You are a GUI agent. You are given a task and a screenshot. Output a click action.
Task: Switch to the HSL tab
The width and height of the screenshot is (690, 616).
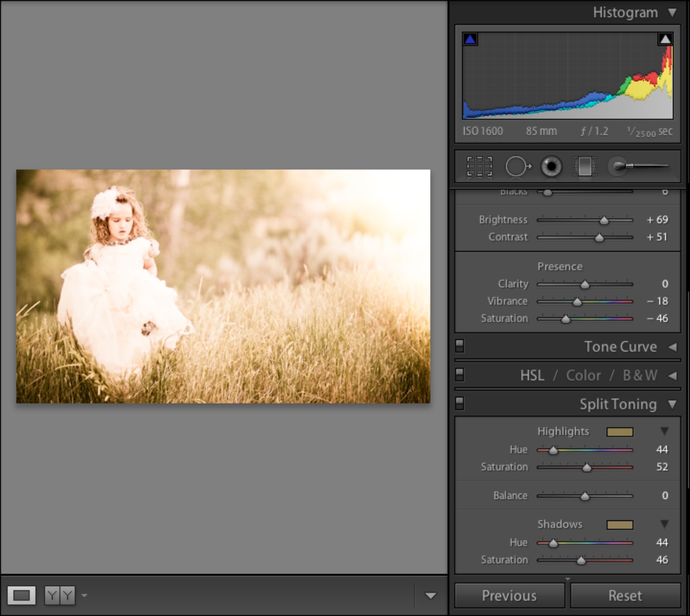click(x=532, y=375)
